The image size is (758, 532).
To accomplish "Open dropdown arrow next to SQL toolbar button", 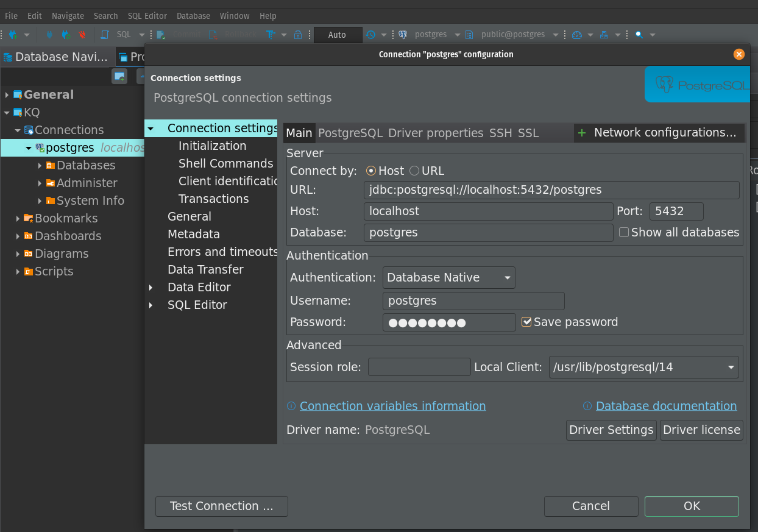I will [x=142, y=35].
